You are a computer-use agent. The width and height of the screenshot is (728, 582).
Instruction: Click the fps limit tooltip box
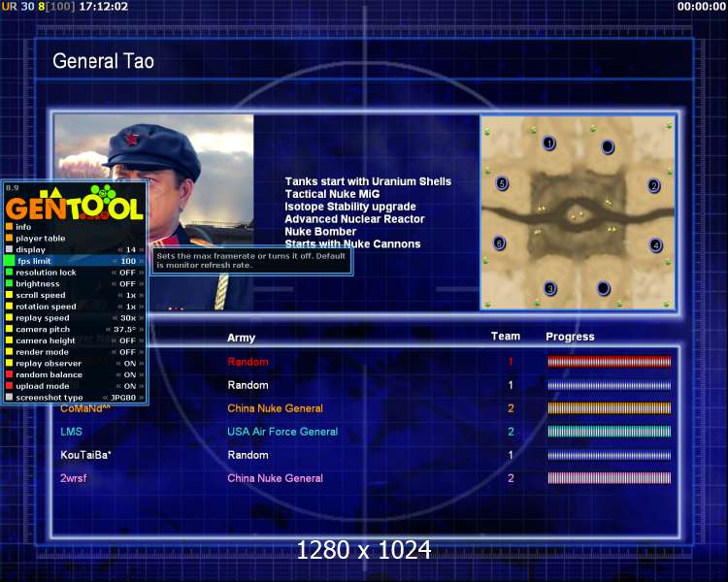(251, 260)
